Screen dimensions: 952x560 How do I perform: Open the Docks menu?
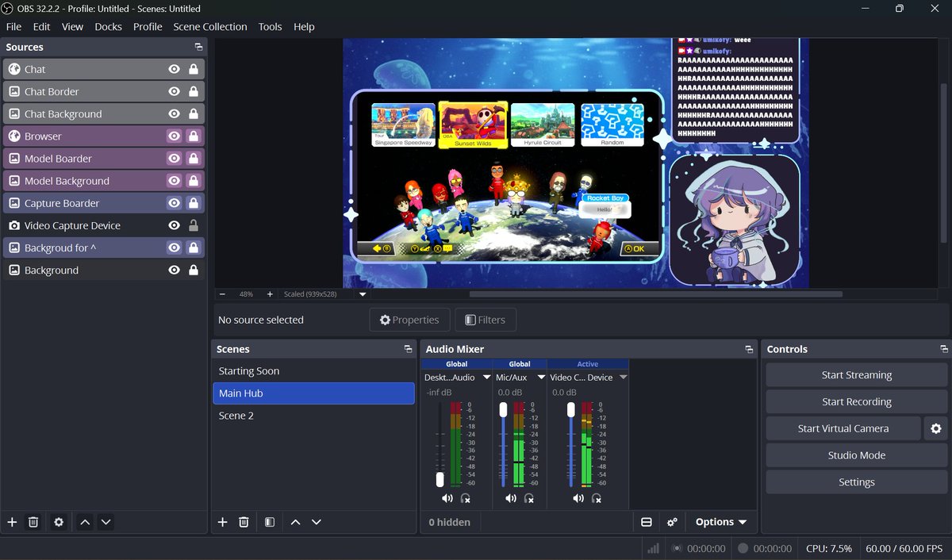[108, 26]
